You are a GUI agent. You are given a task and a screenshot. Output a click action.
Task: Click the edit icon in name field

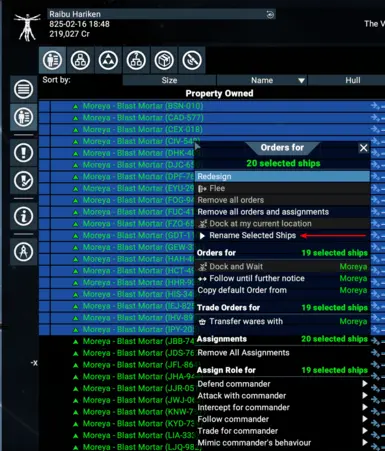(270, 14)
